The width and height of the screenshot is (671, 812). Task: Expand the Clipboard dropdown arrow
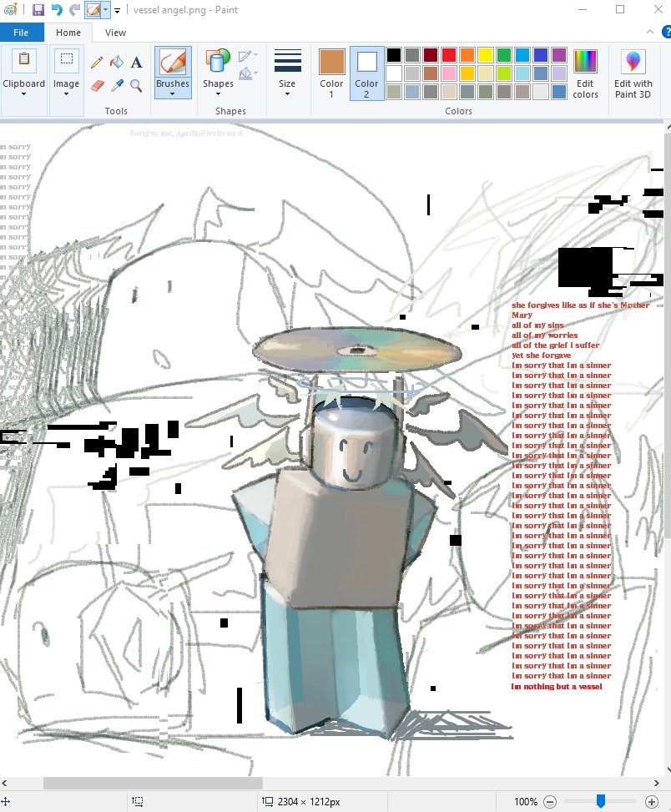click(24, 94)
